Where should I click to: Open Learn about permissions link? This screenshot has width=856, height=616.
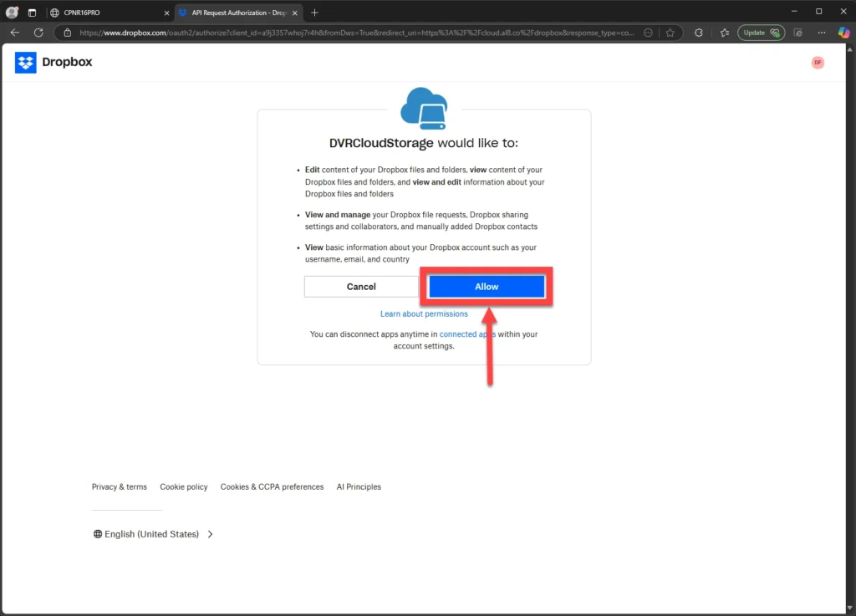tap(424, 313)
